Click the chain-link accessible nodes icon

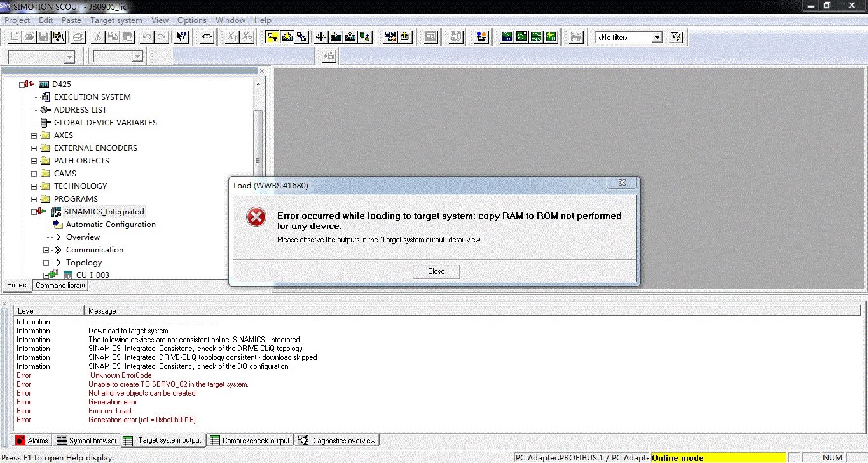(207, 37)
